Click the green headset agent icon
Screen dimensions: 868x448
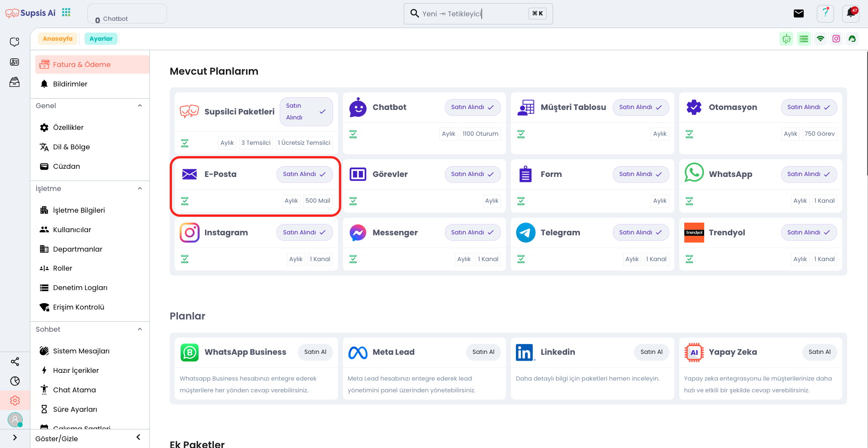(852, 39)
